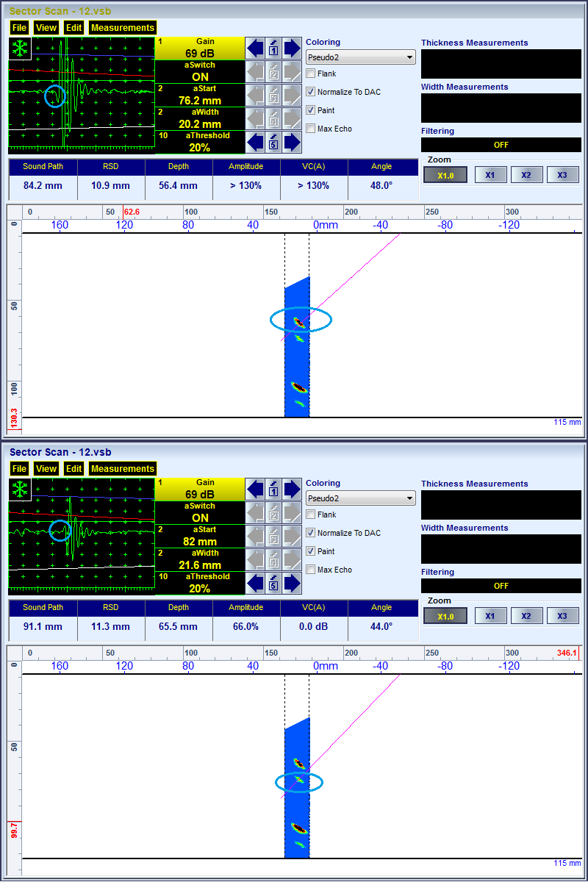Select X3 zoom button in lower window
Image resolution: width=588 pixels, height=882 pixels.
click(562, 616)
